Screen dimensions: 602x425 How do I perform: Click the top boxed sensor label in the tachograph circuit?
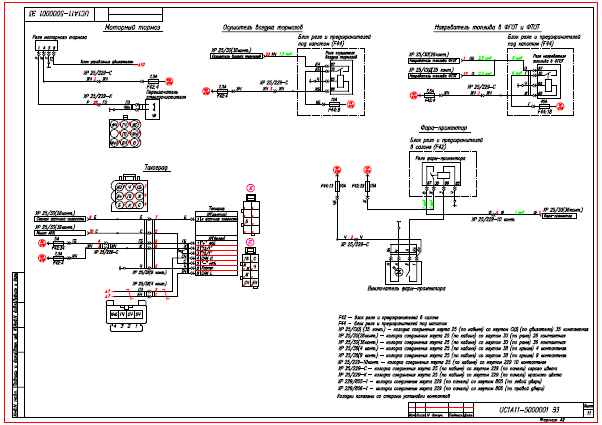[x=60, y=219]
